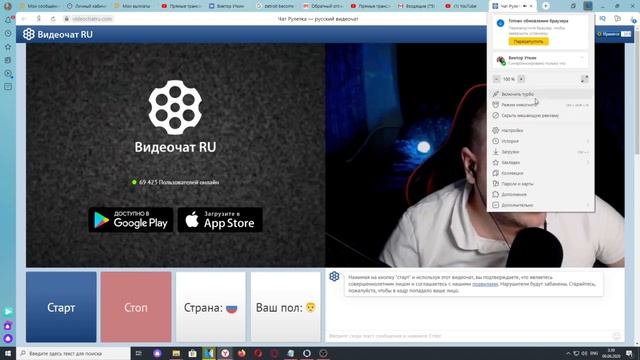
Task: Click the Стоп button
Action: coord(136,307)
